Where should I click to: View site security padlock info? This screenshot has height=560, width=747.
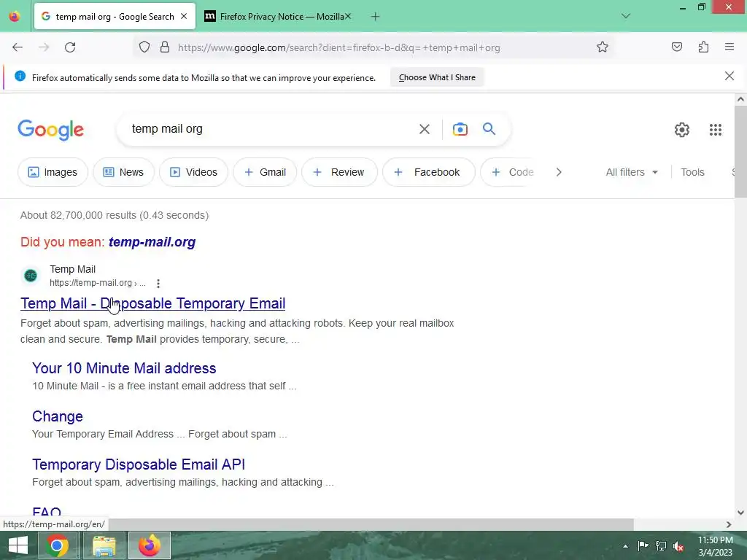[165, 47]
